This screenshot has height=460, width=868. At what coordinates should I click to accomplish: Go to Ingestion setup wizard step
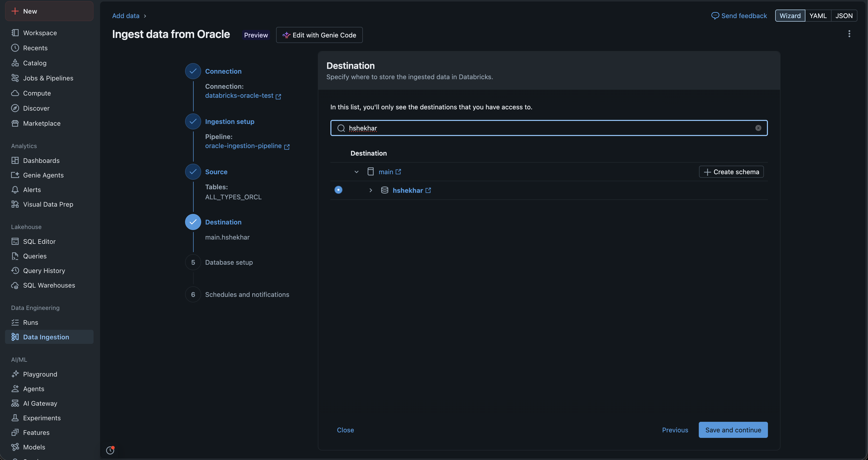point(230,122)
